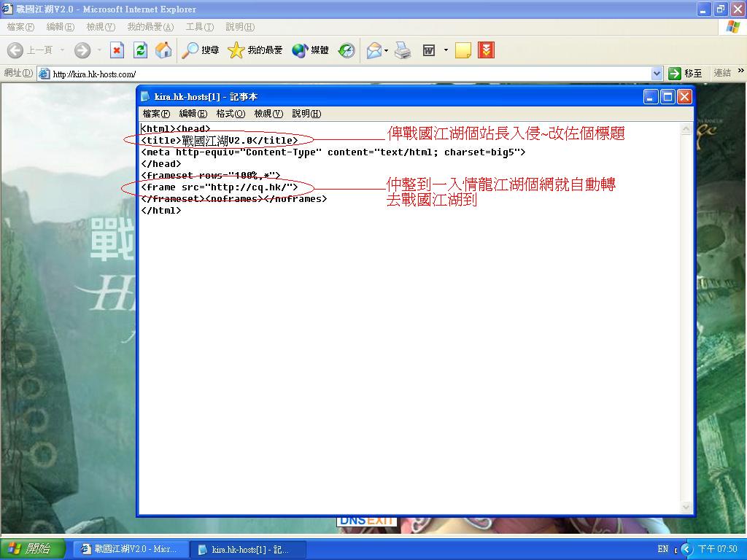Open the Start (開始) button
Viewport: 747px width, 560px height.
32,549
